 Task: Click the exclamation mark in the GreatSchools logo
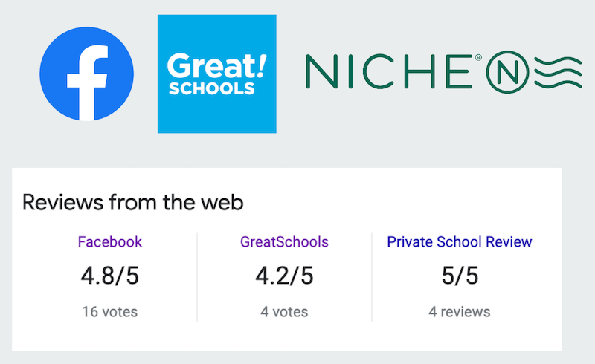point(260,63)
